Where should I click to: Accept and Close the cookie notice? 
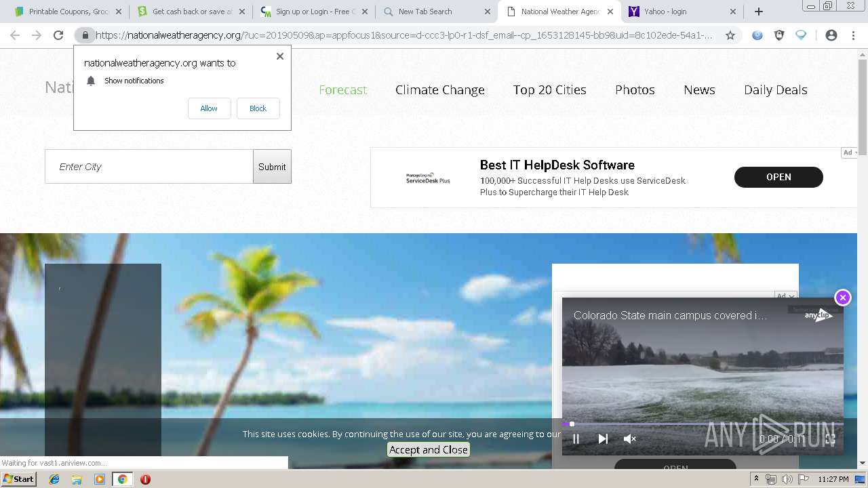[429, 449]
